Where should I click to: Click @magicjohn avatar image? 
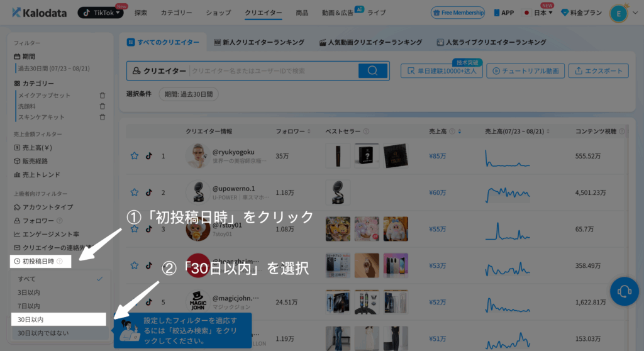[x=198, y=302]
